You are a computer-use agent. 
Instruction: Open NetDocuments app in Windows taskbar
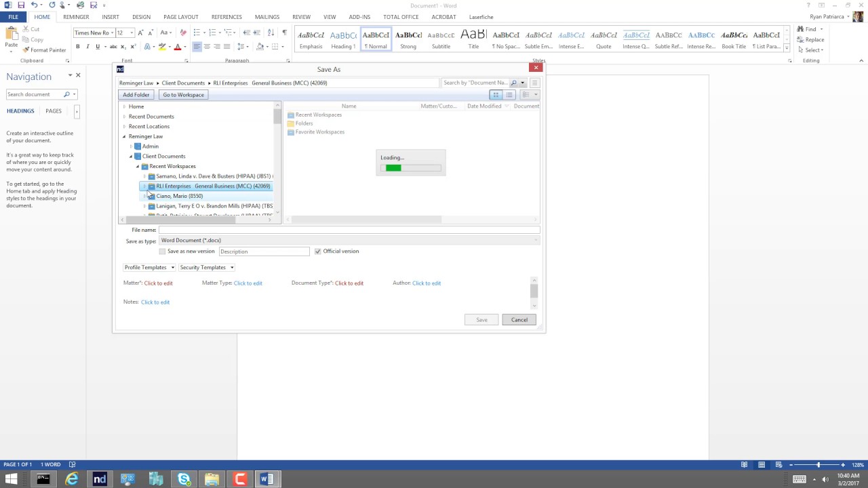[100, 479]
